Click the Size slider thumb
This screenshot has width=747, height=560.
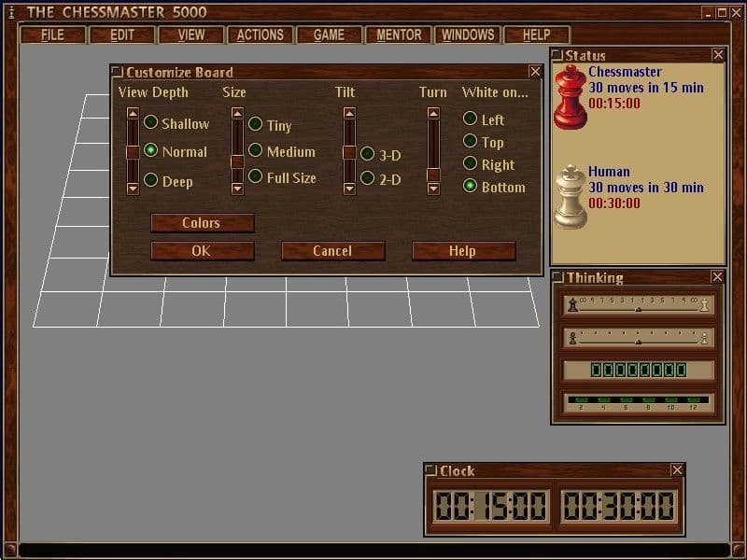(237, 161)
